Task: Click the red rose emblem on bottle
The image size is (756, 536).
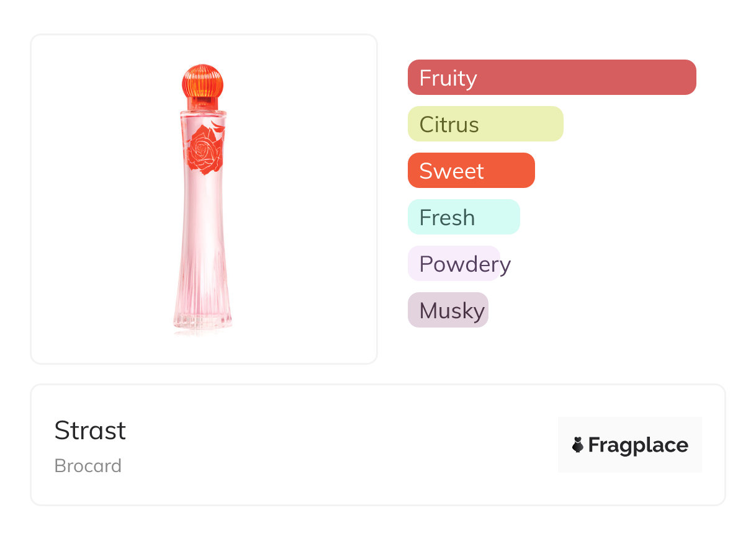Action: pos(205,150)
